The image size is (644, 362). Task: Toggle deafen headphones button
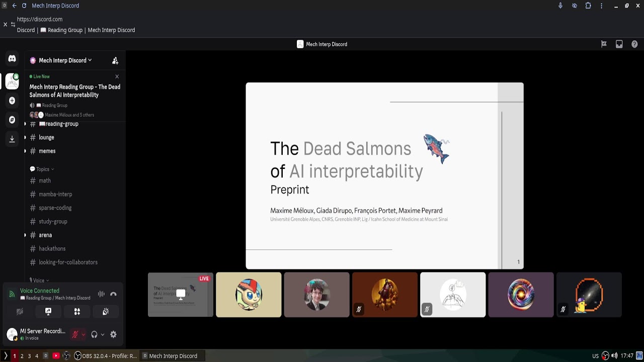click(x=94, y=334)
